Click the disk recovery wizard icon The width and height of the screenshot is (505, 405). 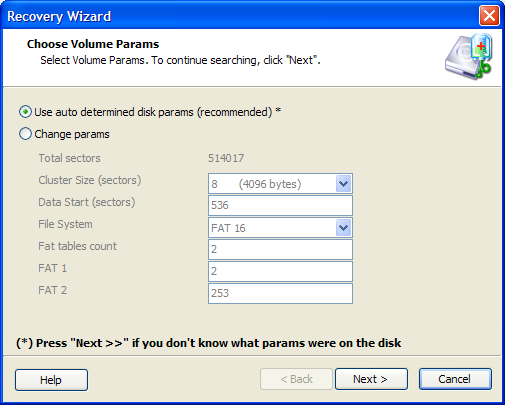[x=469, y=56]
